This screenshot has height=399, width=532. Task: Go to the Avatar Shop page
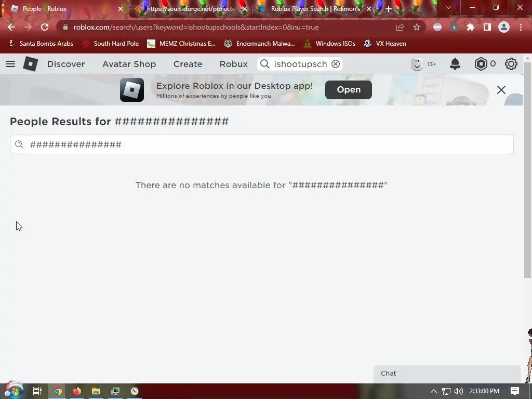pos(129,64)
